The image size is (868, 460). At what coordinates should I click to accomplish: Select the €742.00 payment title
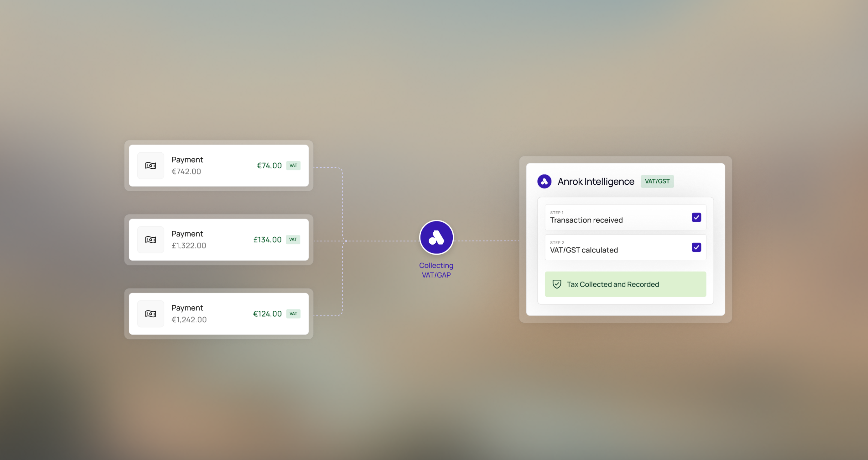[187, 160]
